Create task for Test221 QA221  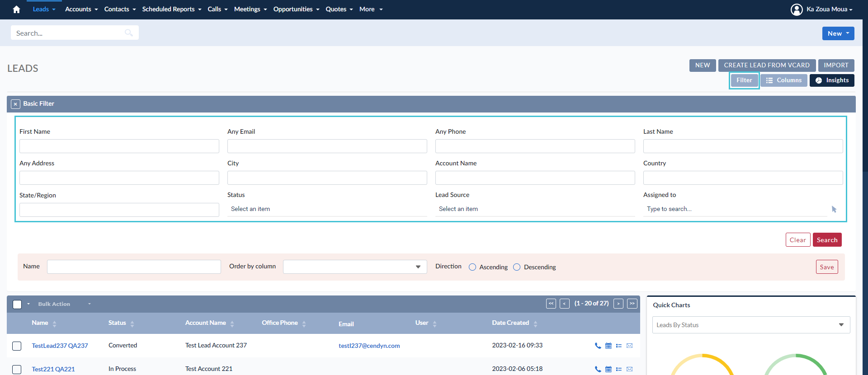pos(619,369)
